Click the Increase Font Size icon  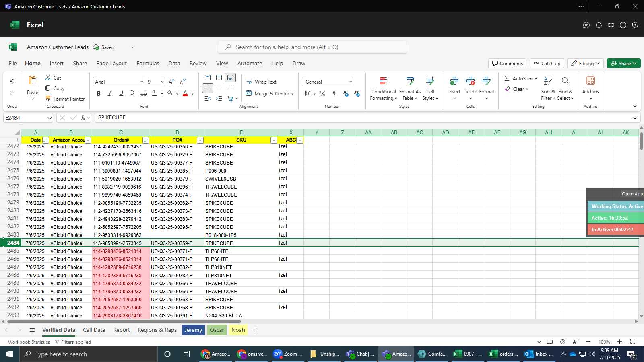tap(171, 82)
